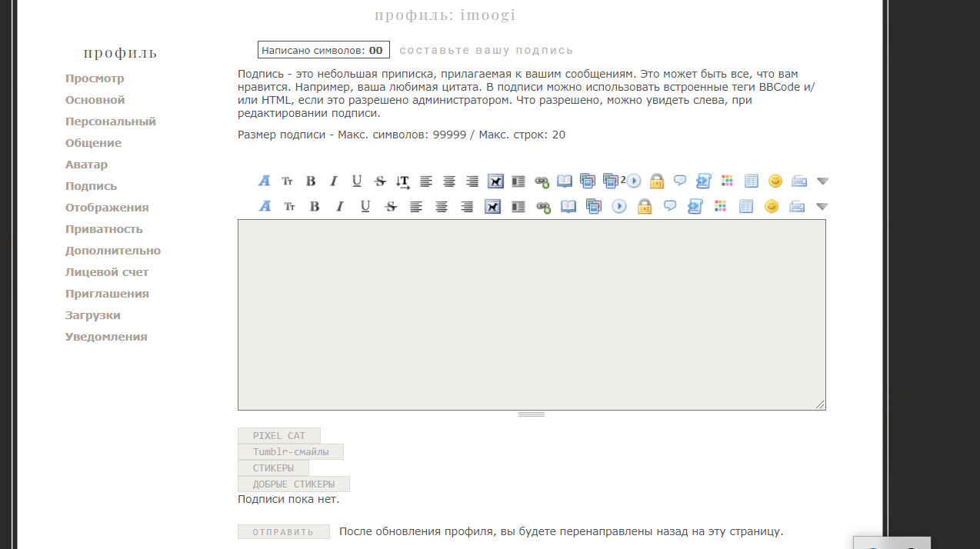The width and height of the screenshot is (980, 549).
Task: Insert a link from the lower toolbar row
Action: [543, 206]
